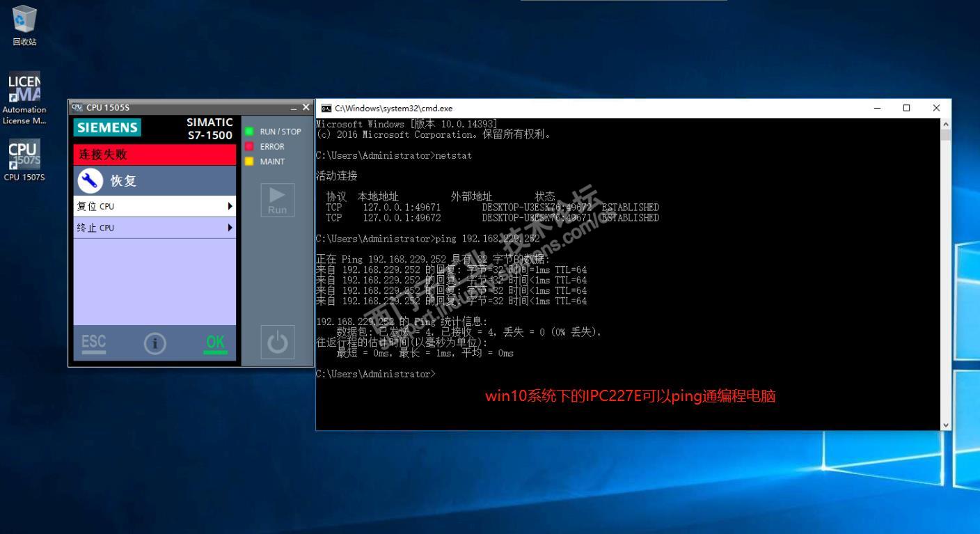Viewport: 980px width, 534px height.
Task: Click the 'ping 192.168.229.252' command line
Action: click(x=428, y=238)
